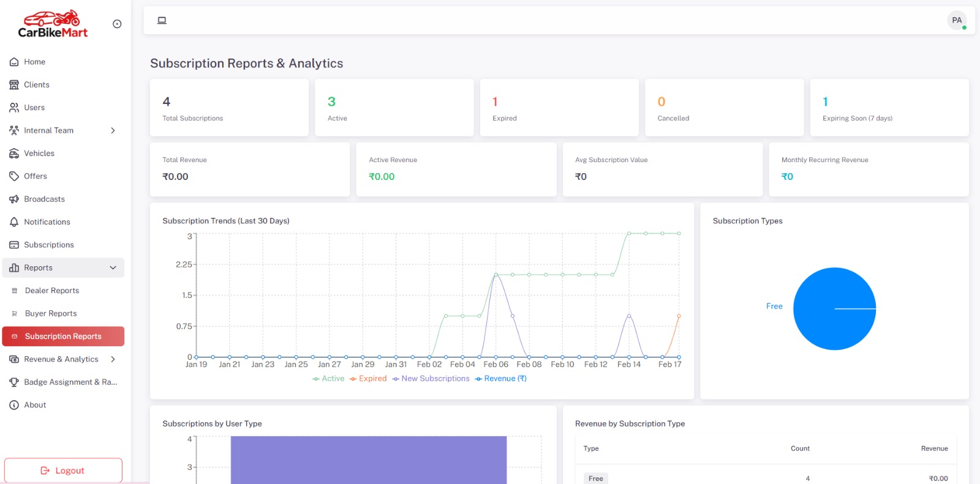The height and width of the screenshot is (484, 980).
Task: Click the blue Free pie slice
Action: (x=834, y=309)
